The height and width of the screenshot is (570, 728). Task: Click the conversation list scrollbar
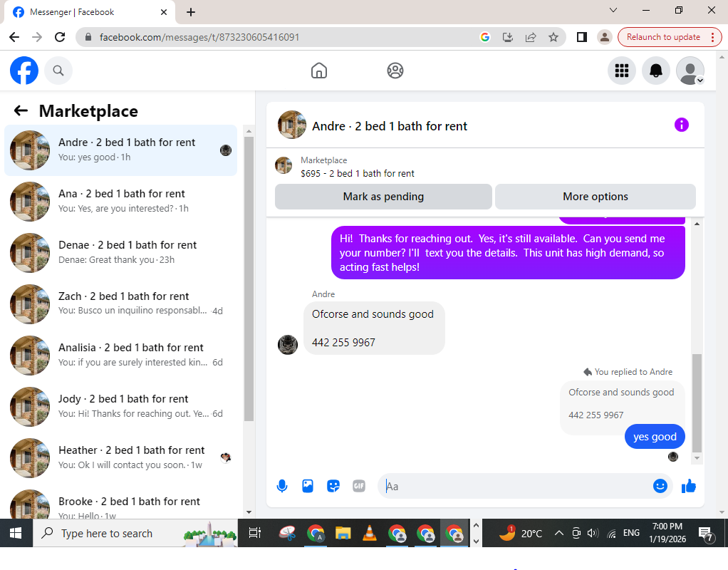[x=249, y=279]
